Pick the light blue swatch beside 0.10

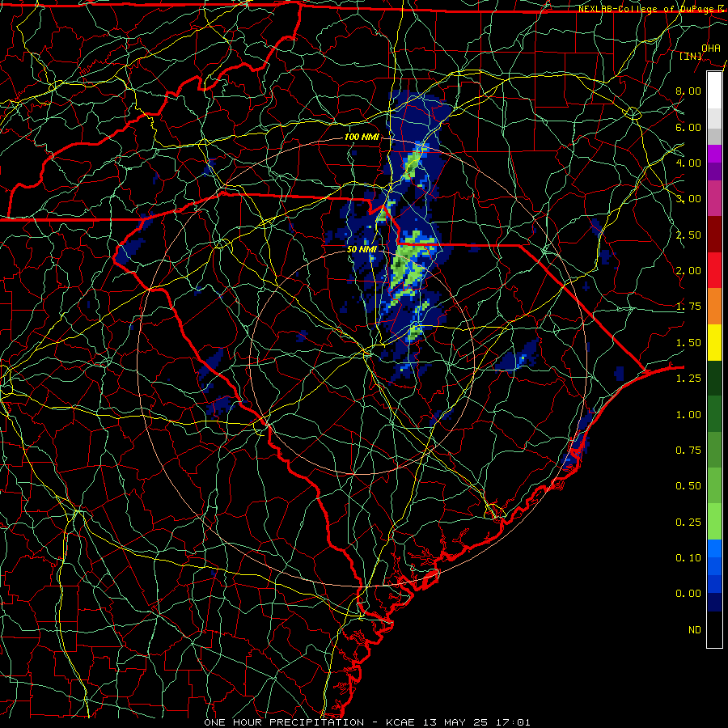click(714, 548)
